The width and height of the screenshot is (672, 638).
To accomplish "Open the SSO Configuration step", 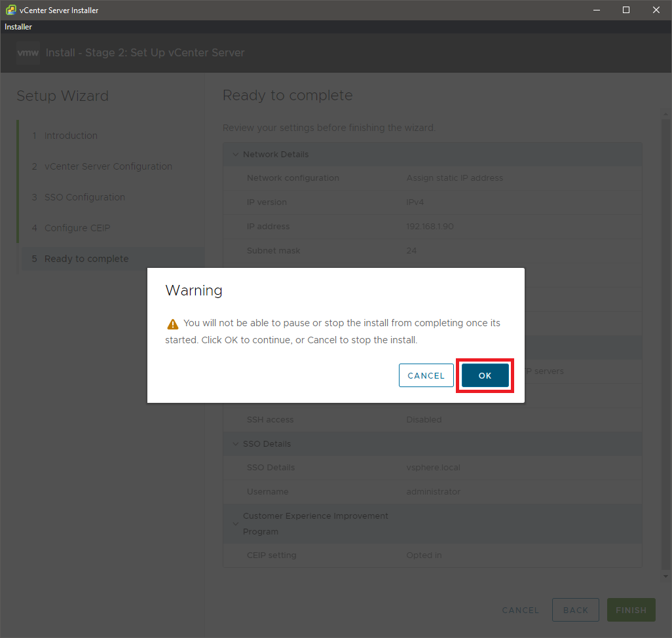I will (x=84, y=197).
